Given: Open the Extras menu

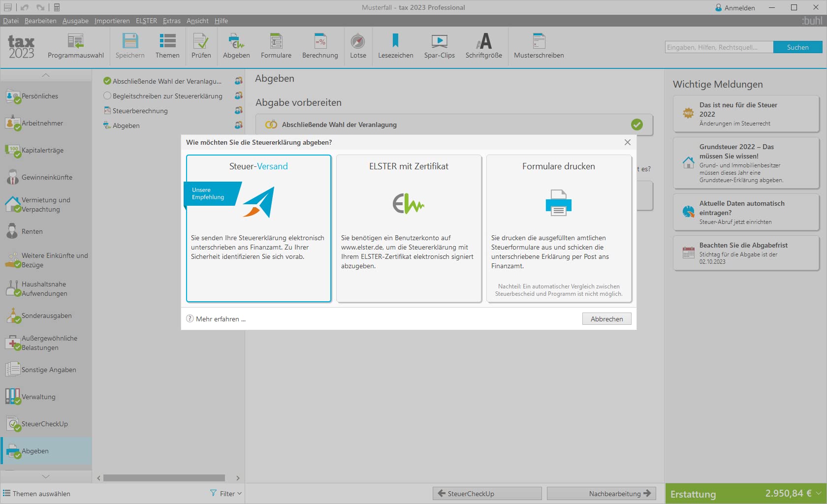Looking at the screenshot, I should point(172,21).
